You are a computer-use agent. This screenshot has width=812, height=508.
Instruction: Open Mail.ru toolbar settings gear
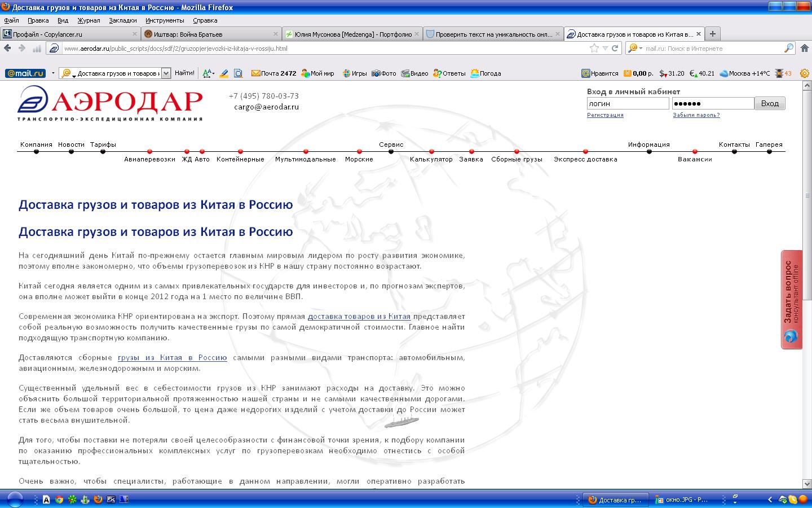tap(805, 73)
